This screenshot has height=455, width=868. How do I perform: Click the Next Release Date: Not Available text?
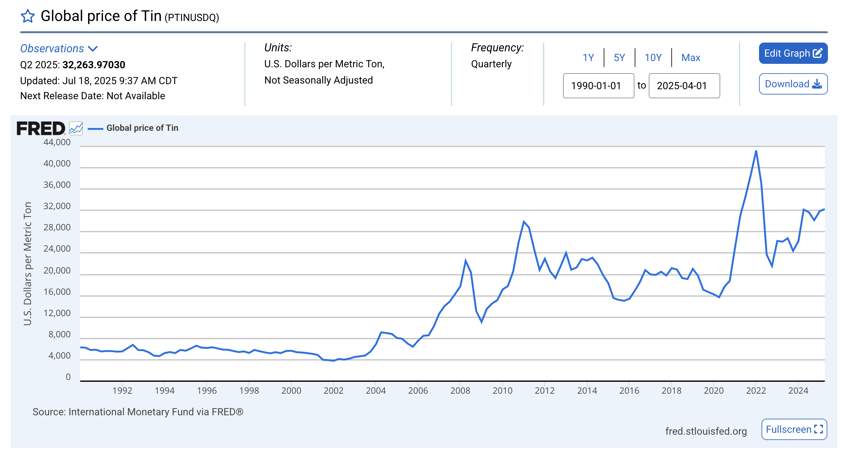tap(92, 96)
